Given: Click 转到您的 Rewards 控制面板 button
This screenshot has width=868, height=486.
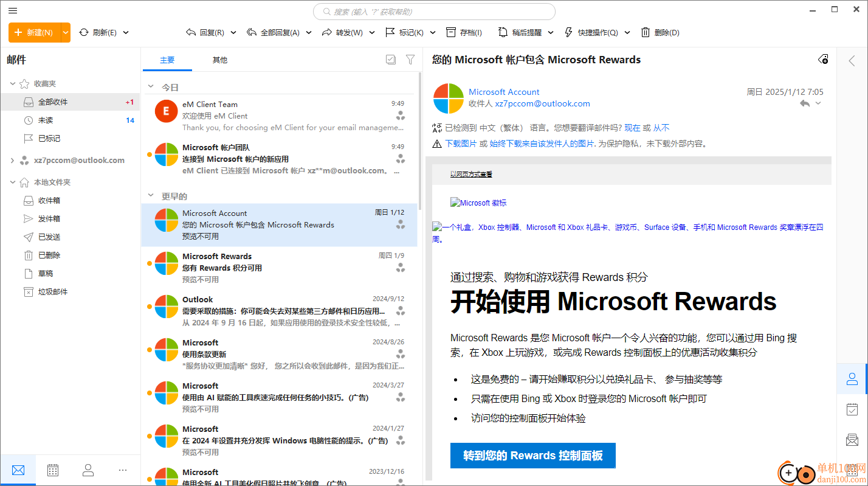Looking at the screenshot, I should (x=533, y=456).
